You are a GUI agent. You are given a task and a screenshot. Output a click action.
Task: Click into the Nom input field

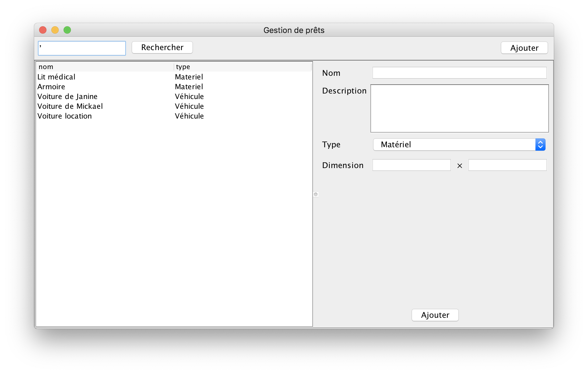click(x=459, y=73)
